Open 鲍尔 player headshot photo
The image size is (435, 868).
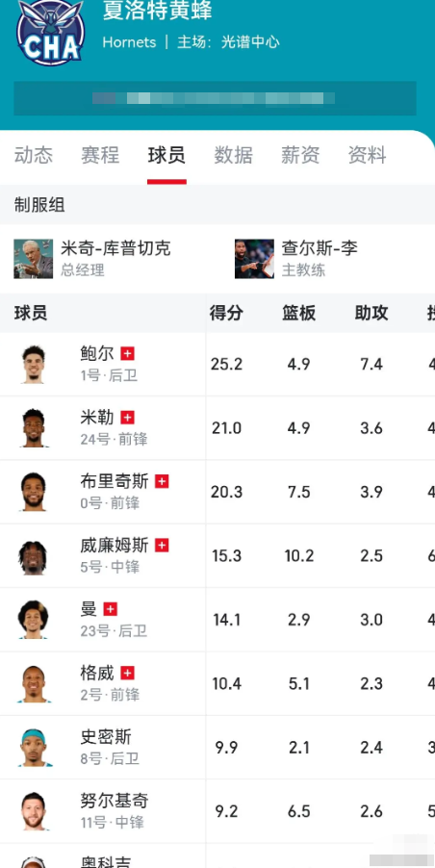(34, 365)
